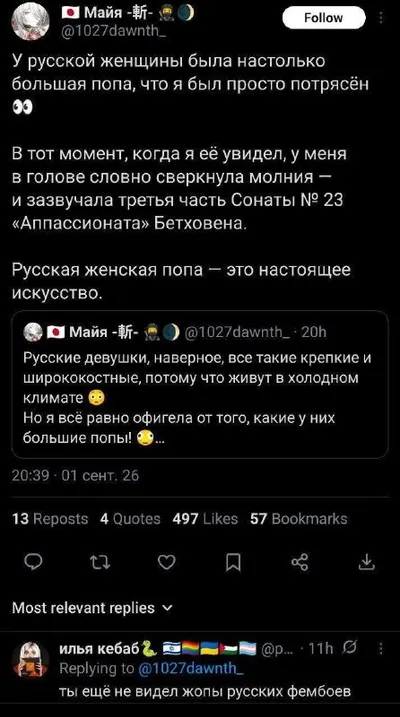Like the post with the heart icon

tap(167, 562)
